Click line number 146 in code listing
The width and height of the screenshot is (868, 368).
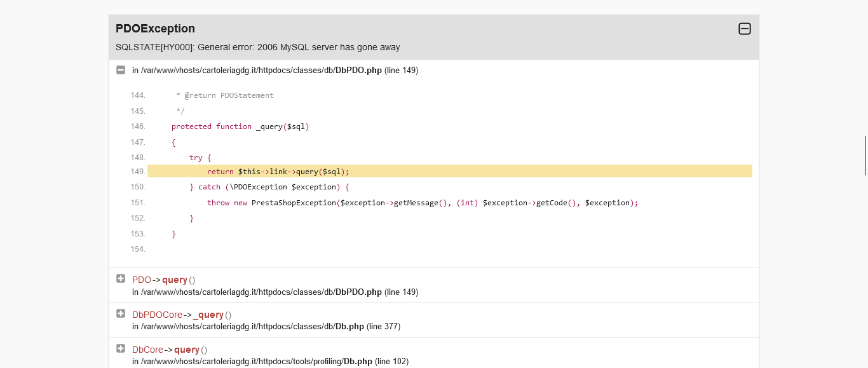138,126
